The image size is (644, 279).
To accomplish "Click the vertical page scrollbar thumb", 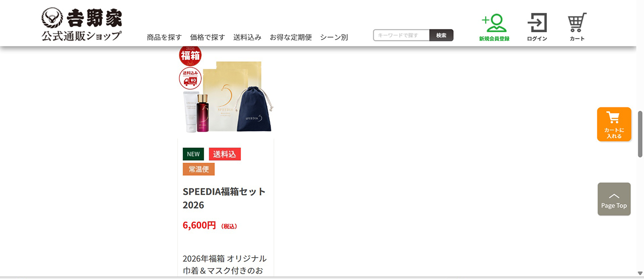I will pyautogui.click(x=640, y=134).
